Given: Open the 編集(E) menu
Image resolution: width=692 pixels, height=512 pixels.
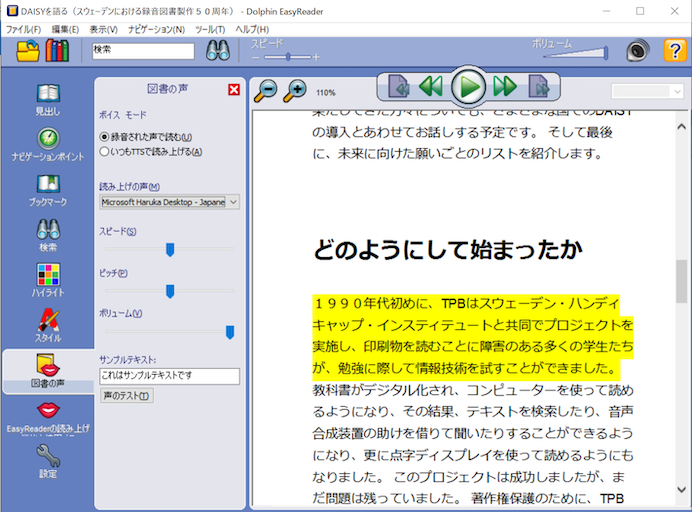Looking at the screenshot, I should click(x=65, y=29).
